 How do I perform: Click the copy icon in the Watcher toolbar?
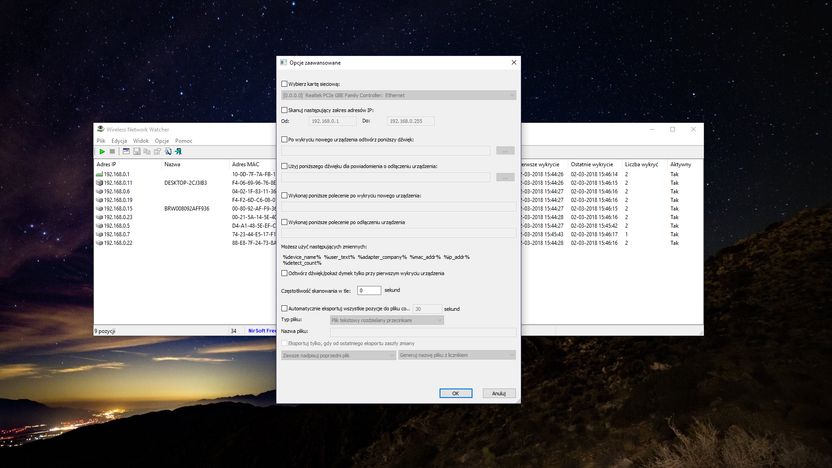[x=147, y=152]
